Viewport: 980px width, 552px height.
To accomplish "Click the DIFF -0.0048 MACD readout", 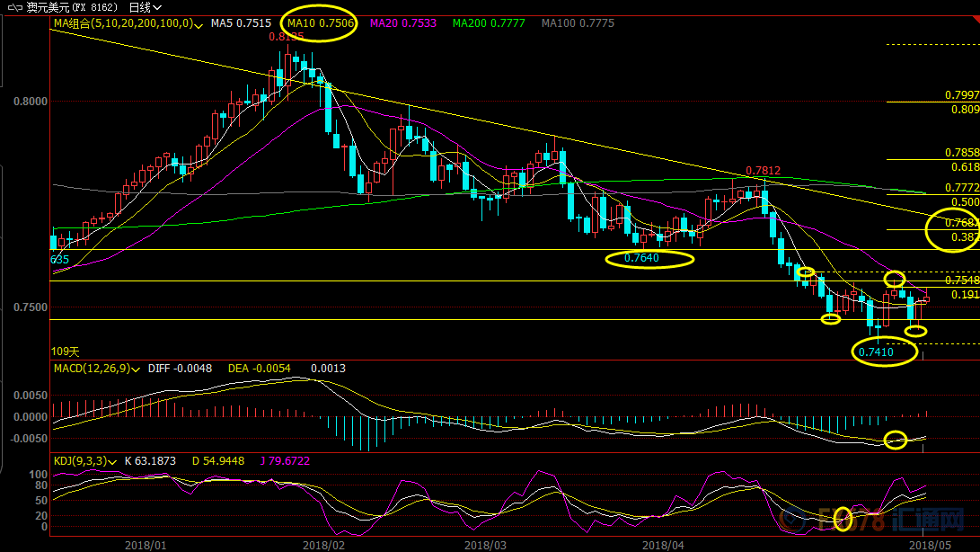I will click(181, 369).
